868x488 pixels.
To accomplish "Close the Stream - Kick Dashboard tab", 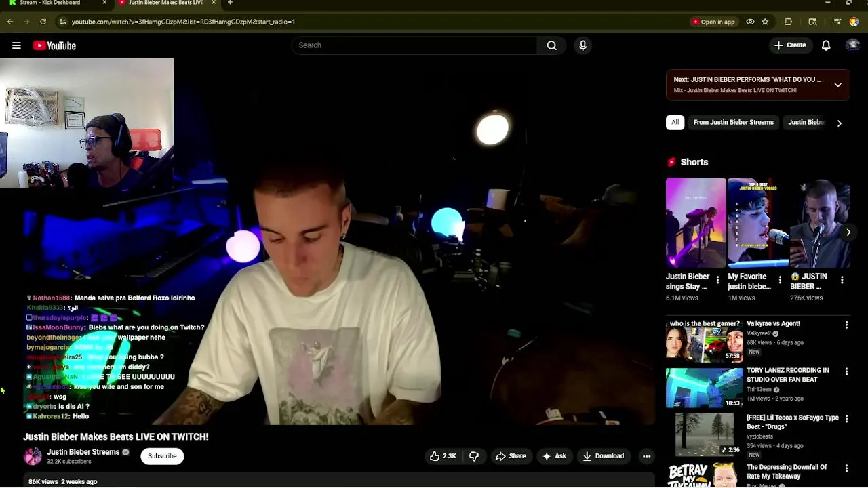I will coord(104,3).
